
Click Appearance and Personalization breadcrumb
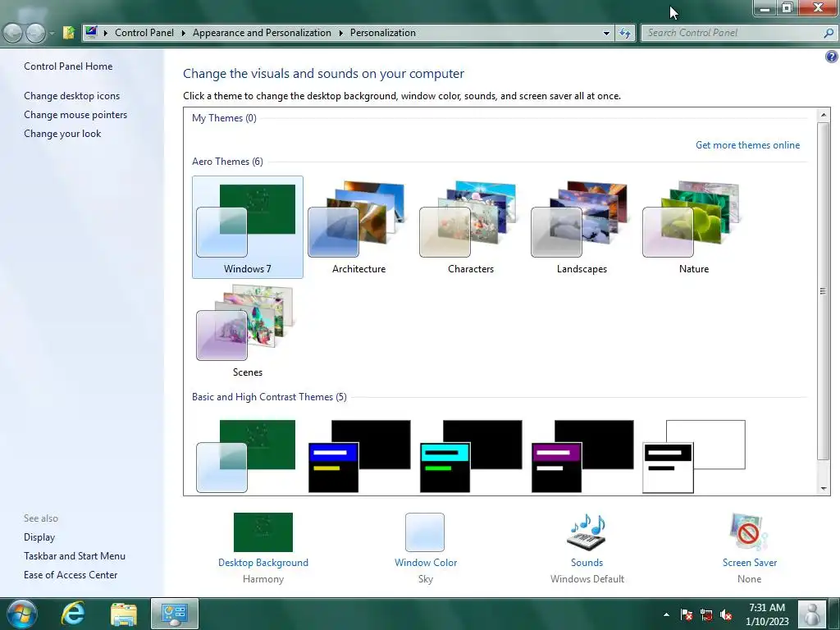(262, 33)
